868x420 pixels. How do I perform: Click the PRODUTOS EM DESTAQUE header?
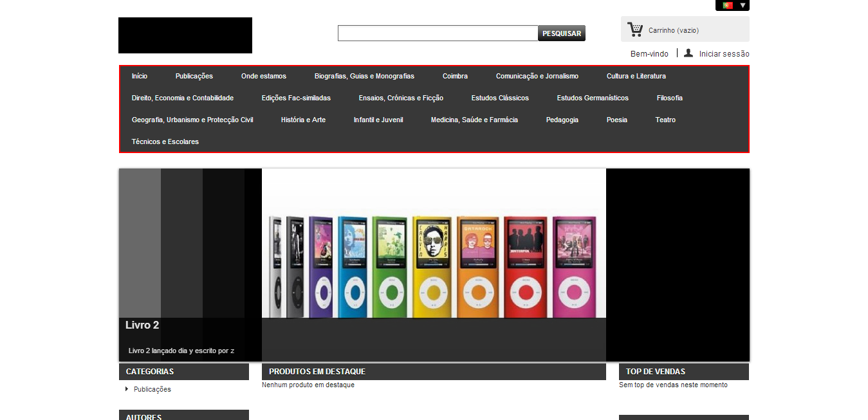[434, 372]
